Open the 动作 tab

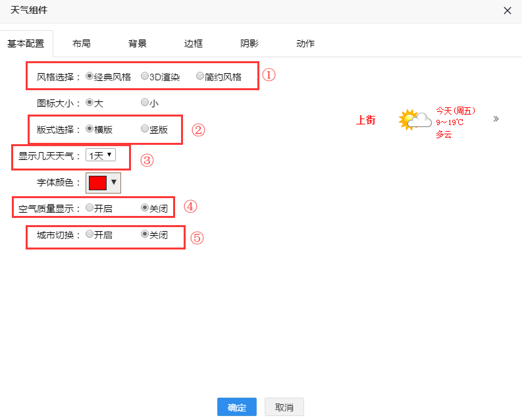(305, 43)
